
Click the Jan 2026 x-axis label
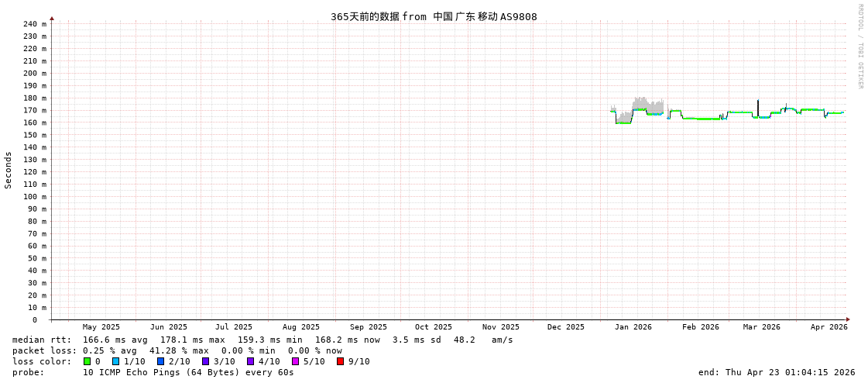point(633,327)
